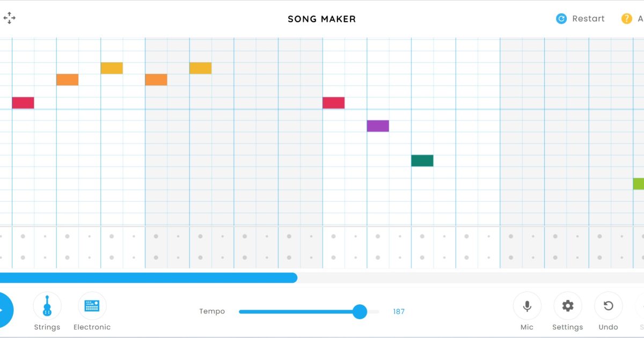644x338 pixels.
Task: Click the blue horizontal scrollbar
Action: pos(148,277)
